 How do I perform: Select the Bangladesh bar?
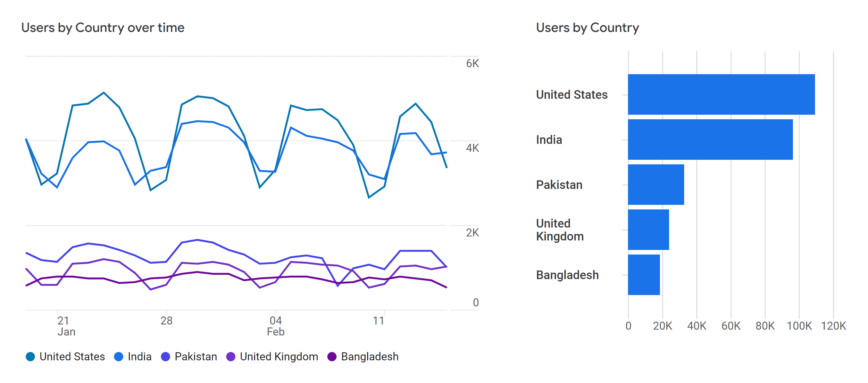(644, 275)
